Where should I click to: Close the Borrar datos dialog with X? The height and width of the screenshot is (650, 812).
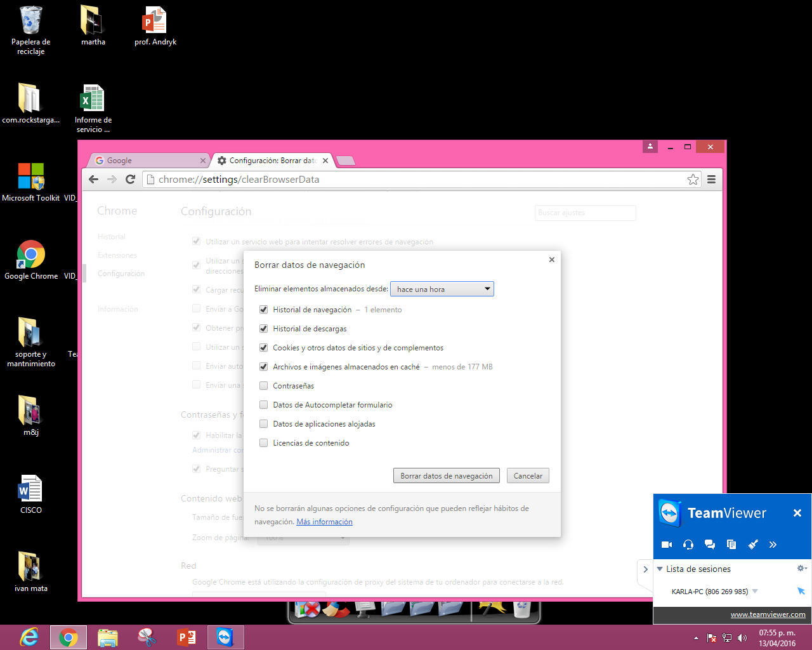coord(552,260)
